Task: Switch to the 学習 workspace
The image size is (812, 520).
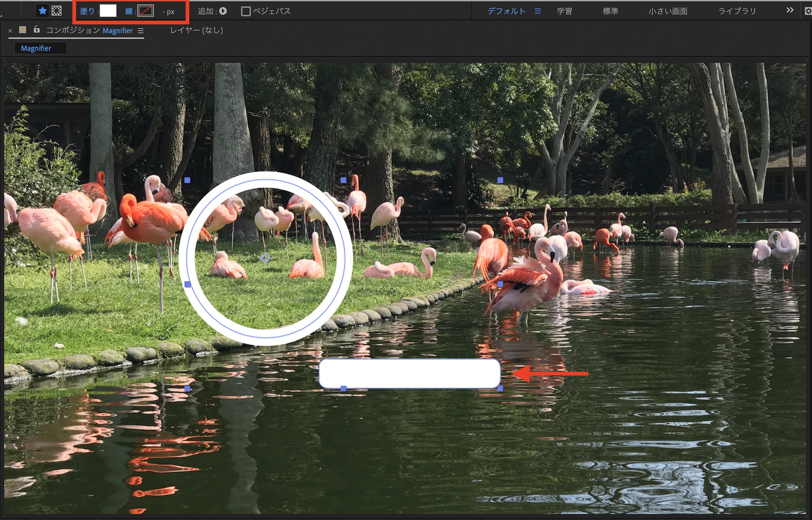Action: point(564,11)
